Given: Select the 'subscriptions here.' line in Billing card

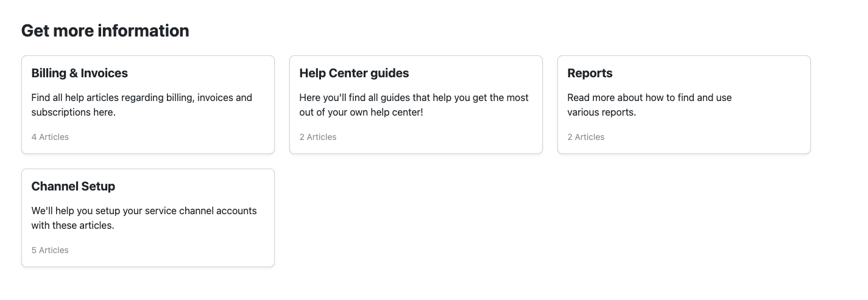Looking at the screenshot, I should click(73, 112).
